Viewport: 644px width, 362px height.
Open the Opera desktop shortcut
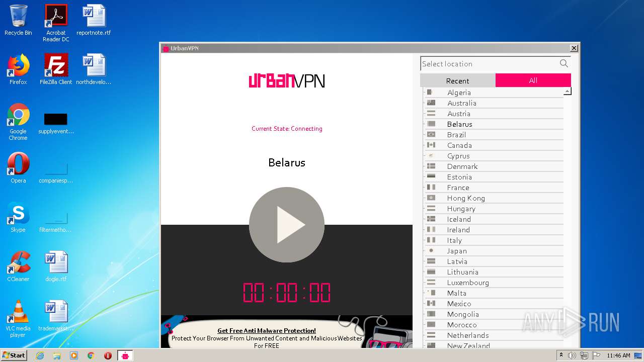tap(18, 168)
